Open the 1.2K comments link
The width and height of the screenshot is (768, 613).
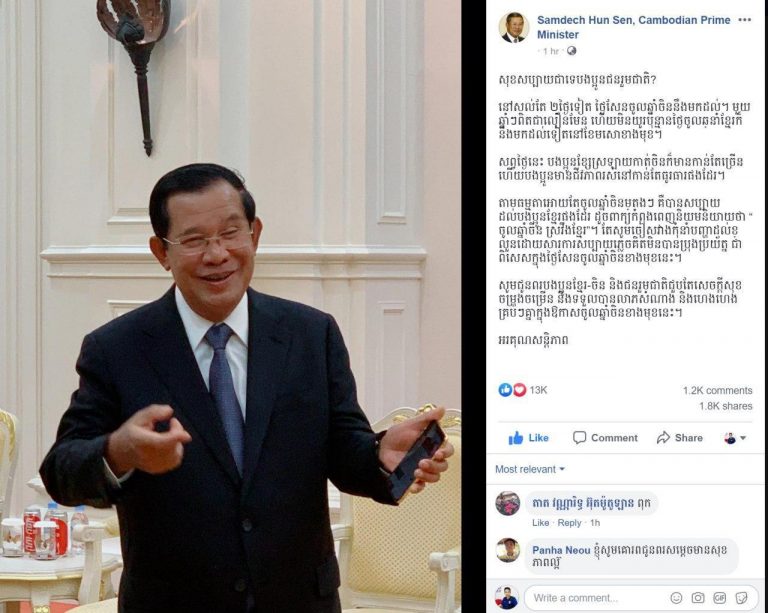(718, 390)
